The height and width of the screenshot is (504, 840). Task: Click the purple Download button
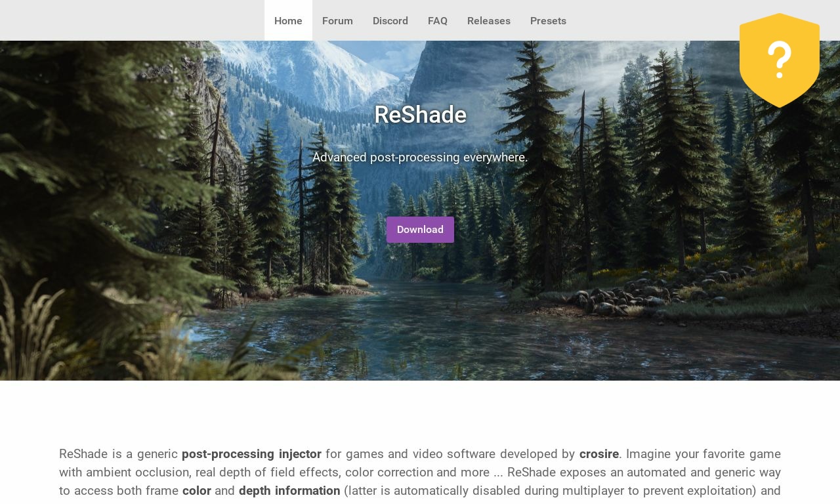coord(420,230)
